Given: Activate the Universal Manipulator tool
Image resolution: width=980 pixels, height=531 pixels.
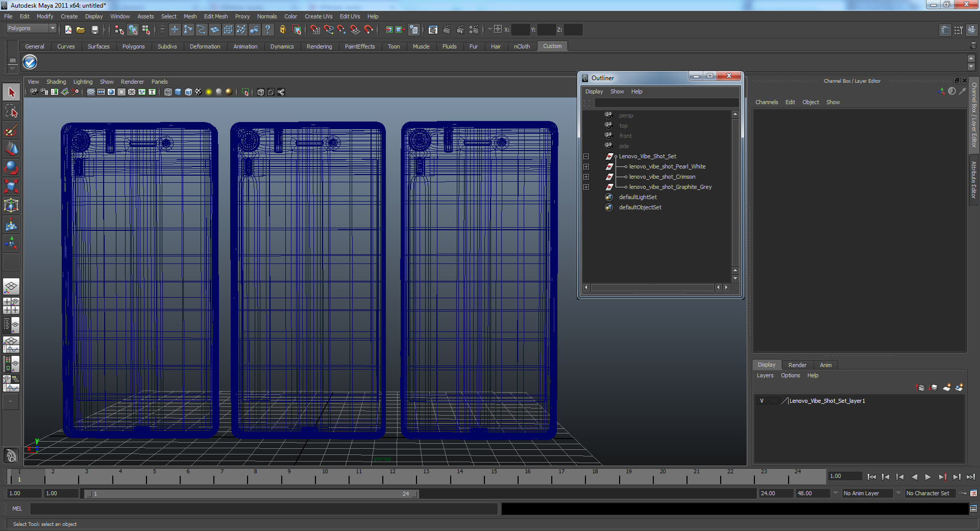Looking at the screenshot, I should click(x=11, y=205).
